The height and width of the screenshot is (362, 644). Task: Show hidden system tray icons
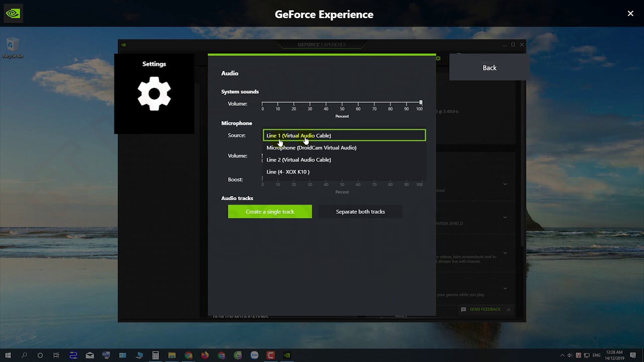click(x=562, y=355)
